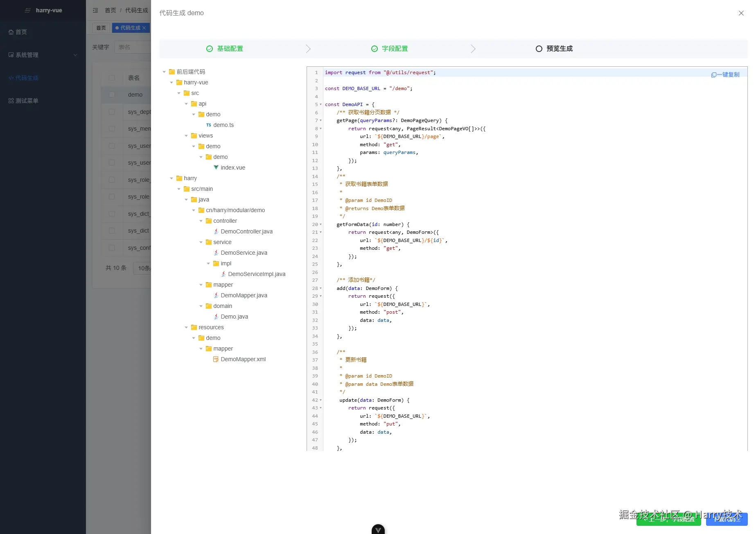
Task: Fold the getFormData block at line 20
Action: [320, 224]
